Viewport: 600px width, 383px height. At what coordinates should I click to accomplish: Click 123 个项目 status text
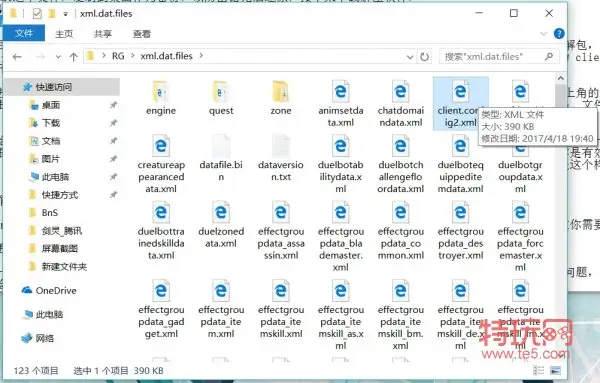coord(36,371)
